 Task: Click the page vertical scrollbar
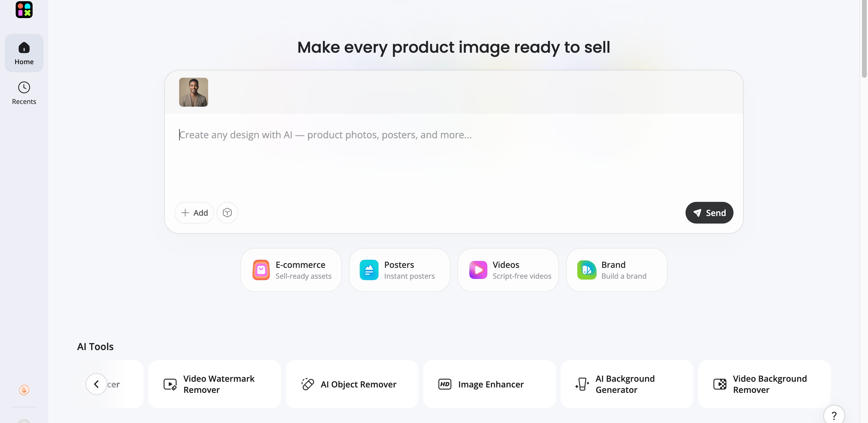tap(865, 39)
